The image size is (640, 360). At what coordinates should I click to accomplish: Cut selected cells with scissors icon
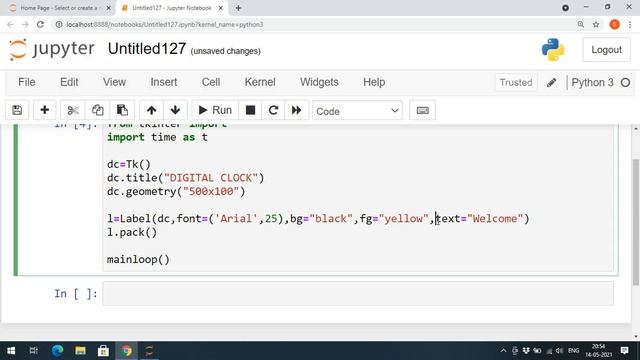point(73,110)
